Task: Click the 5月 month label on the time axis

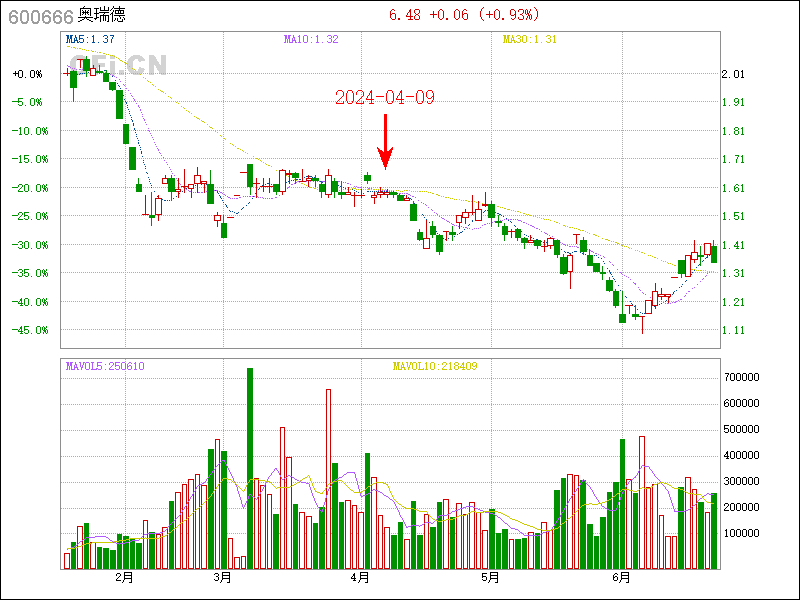Action: click(489, 578)
